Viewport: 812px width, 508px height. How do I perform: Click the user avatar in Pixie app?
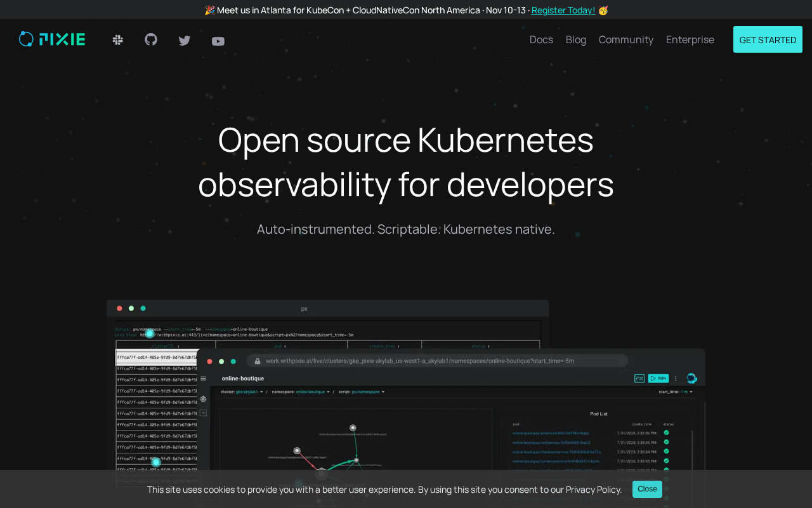click(691, 378)
